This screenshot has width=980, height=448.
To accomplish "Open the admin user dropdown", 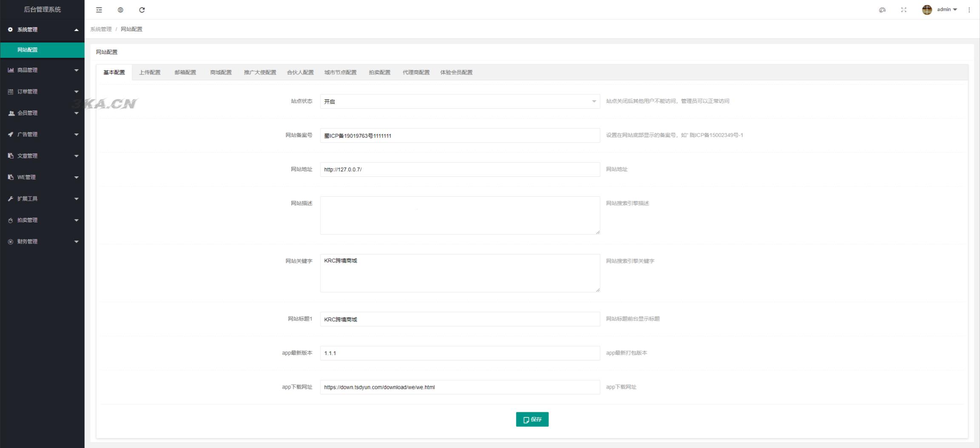I will [x=947, y=9].
